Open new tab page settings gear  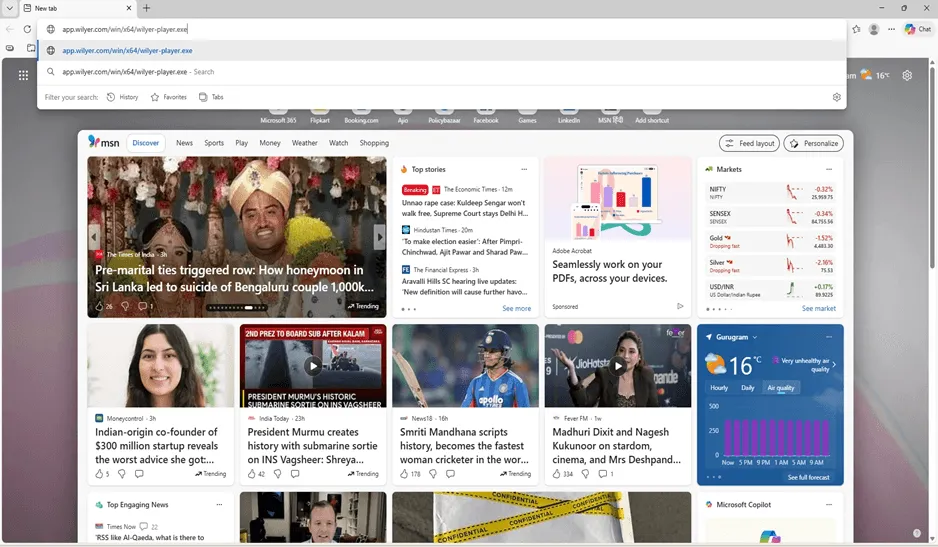coord(907,75)
